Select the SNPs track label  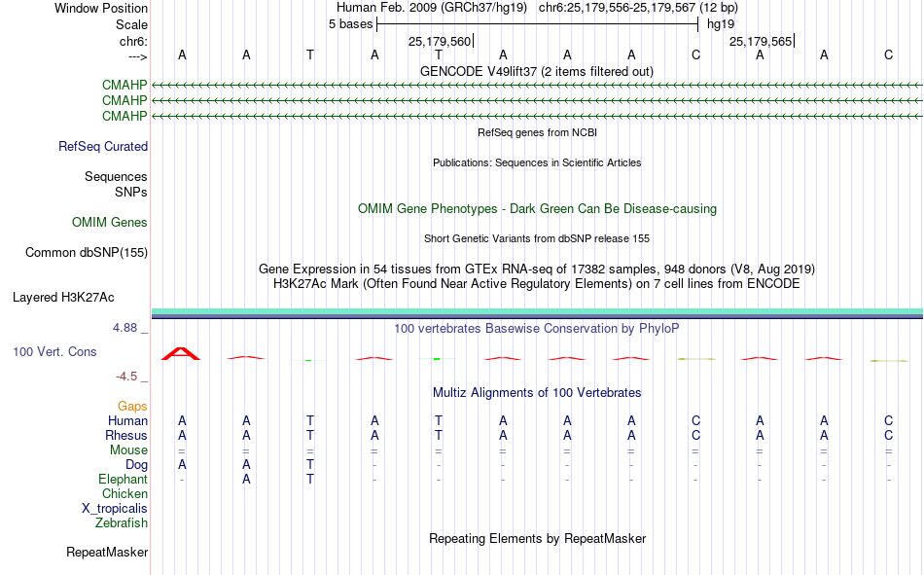[x=131, y=193]
